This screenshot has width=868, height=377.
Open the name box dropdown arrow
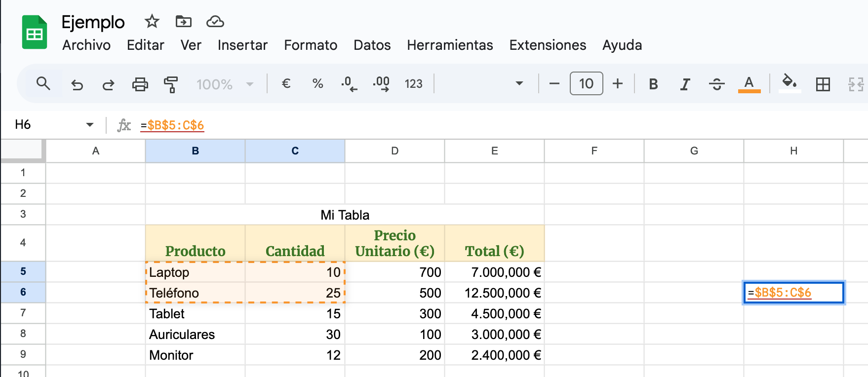click(90, 125)
